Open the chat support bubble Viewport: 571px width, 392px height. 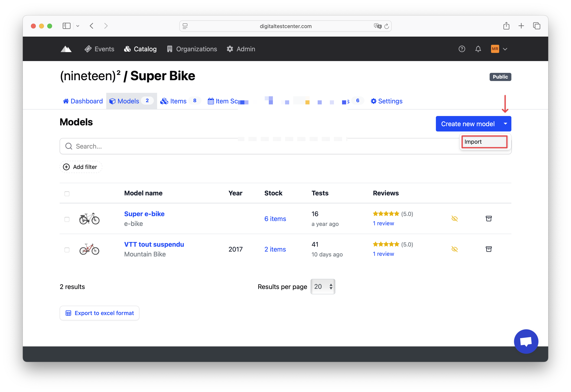point(526,341)
